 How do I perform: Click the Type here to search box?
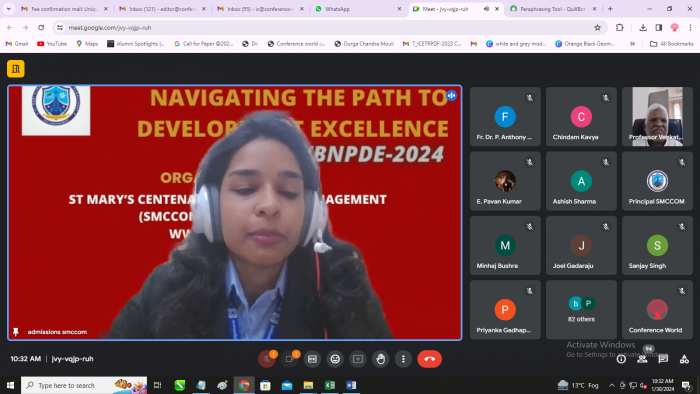tap(84, 385)
